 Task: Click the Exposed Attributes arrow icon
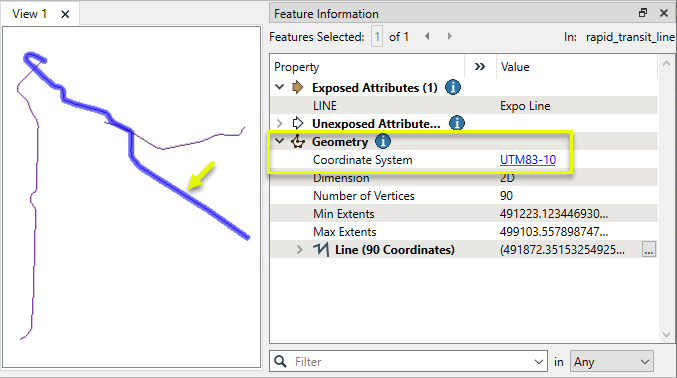(297, 87)
